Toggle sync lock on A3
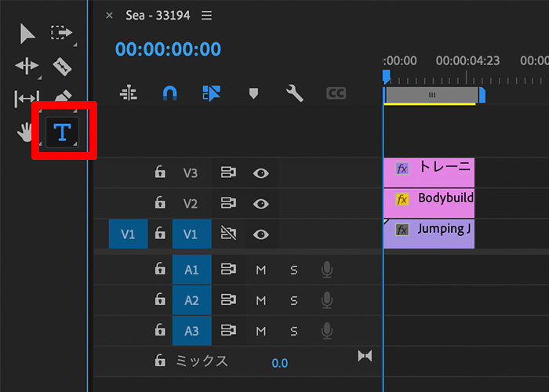This screenshot has height=392, width=549. (228, 330)
